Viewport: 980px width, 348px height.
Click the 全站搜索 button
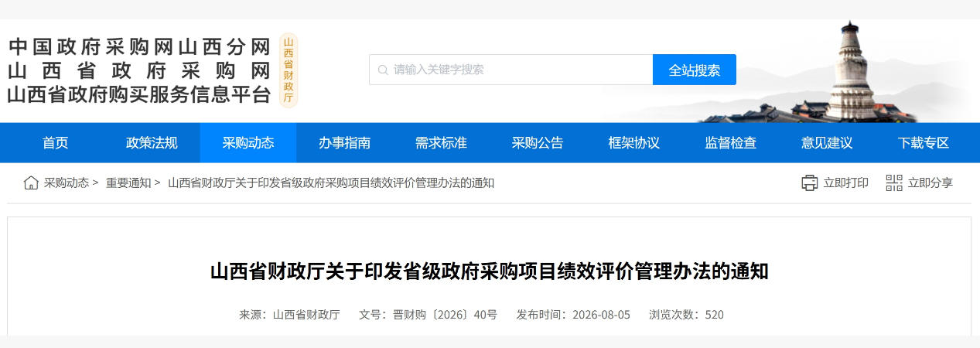click(x=695, y=70)
